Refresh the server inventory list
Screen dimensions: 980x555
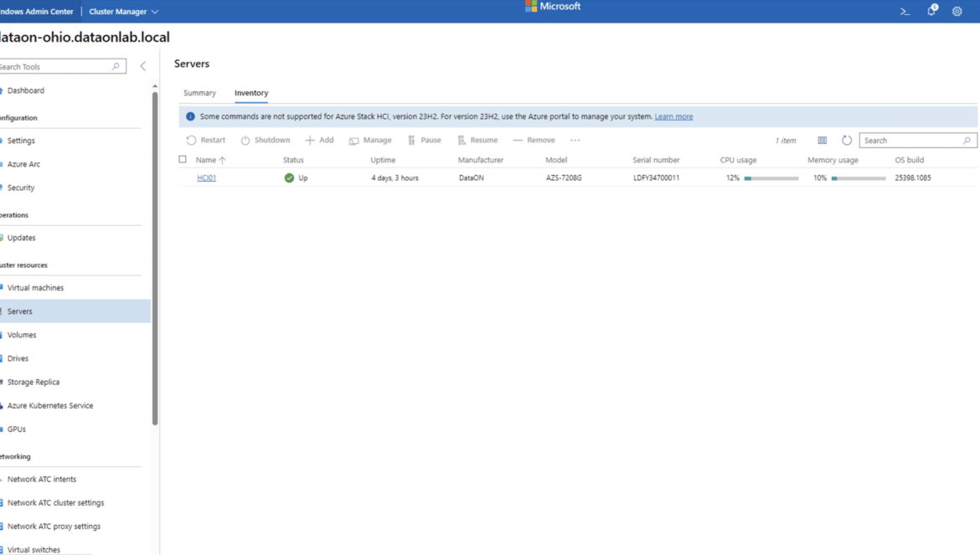(x=847, y=141)
